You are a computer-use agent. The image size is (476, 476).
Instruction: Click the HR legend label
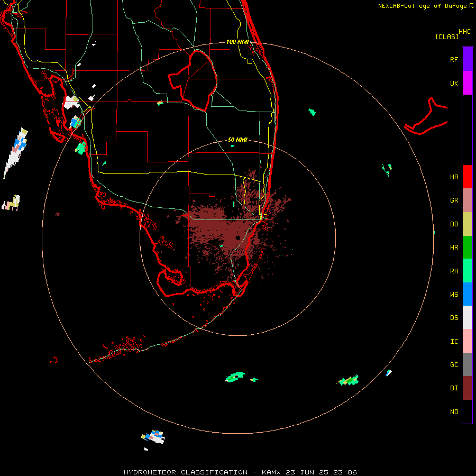point(454,248)
